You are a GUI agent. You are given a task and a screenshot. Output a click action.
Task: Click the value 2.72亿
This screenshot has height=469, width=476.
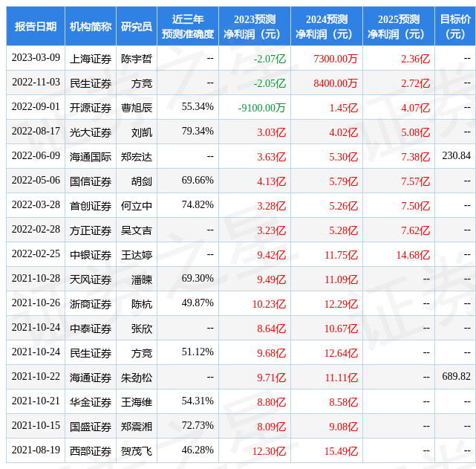416,83
